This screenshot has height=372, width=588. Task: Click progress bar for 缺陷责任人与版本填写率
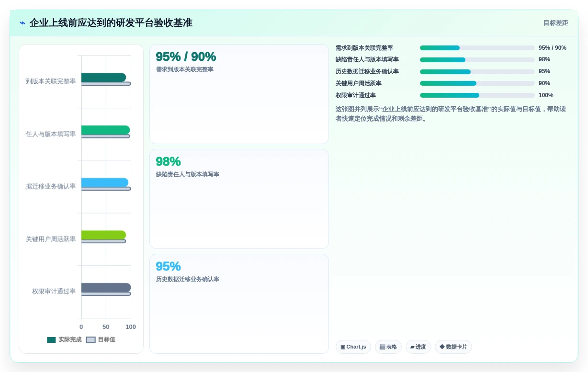(477, 60)
